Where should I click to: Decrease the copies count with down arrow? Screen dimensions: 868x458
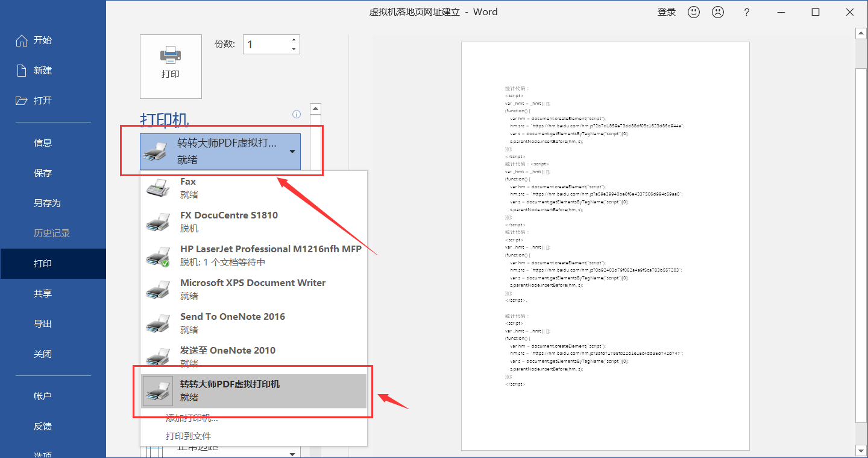pos(294,49)
